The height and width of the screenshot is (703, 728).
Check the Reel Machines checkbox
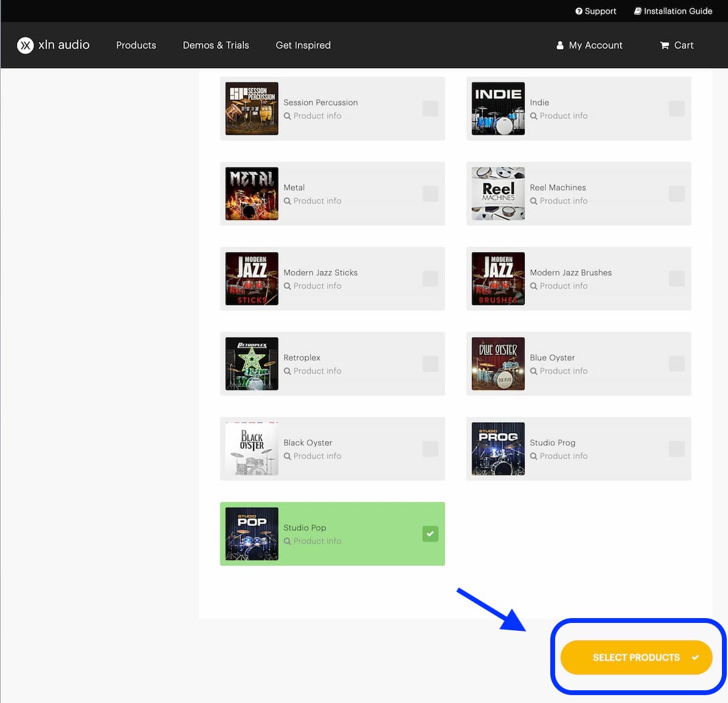[676, 193]
